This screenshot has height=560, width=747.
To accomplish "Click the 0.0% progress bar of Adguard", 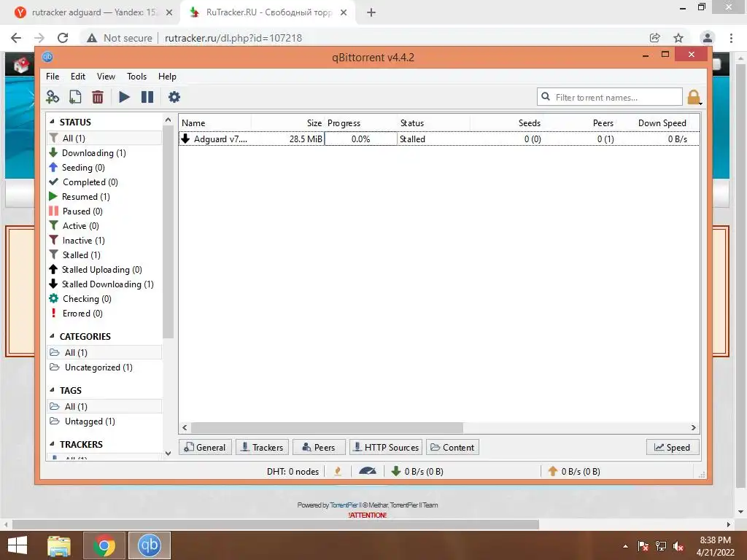I will pyautogui.click(x=360, y=139).
